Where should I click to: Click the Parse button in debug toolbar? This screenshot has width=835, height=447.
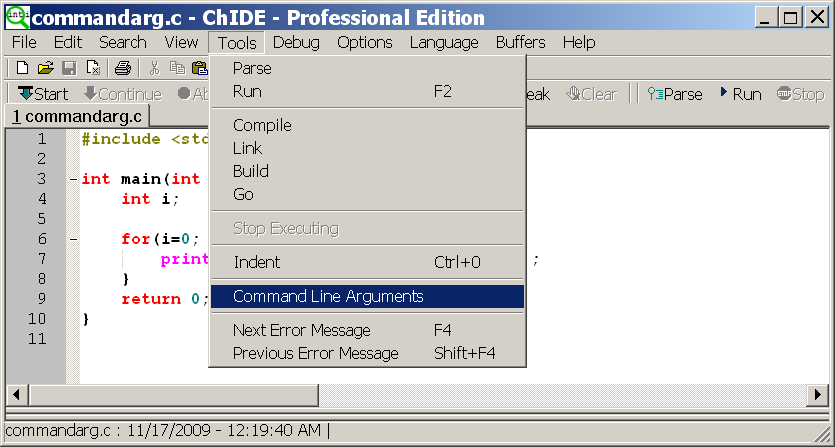tap(675, 94)
